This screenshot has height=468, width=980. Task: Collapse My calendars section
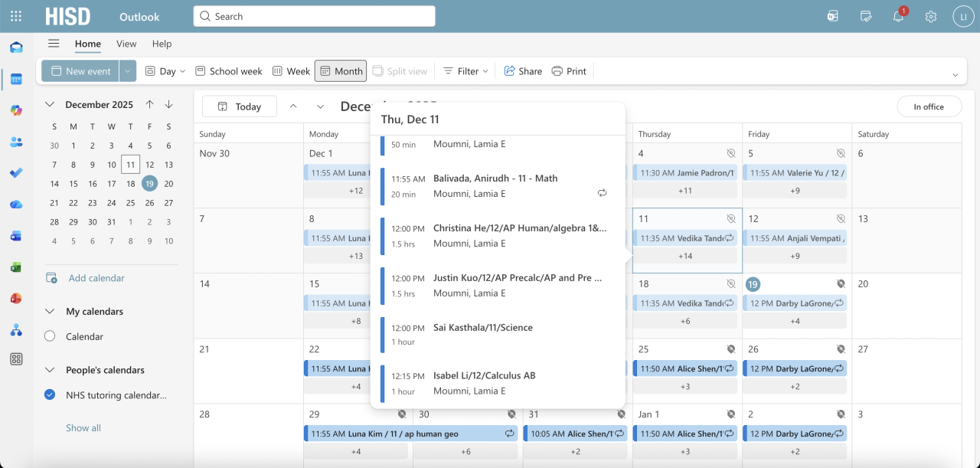click(x=50, y=311)
